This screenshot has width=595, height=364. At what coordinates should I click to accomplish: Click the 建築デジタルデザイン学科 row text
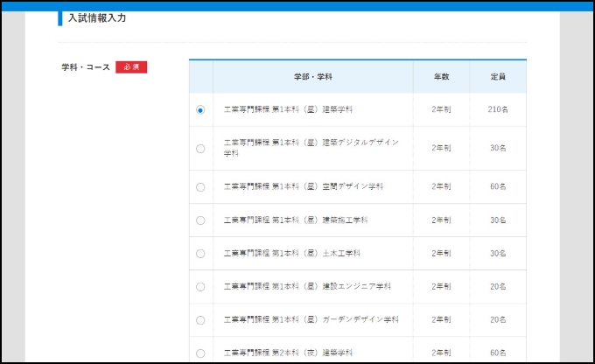point(311,148)
